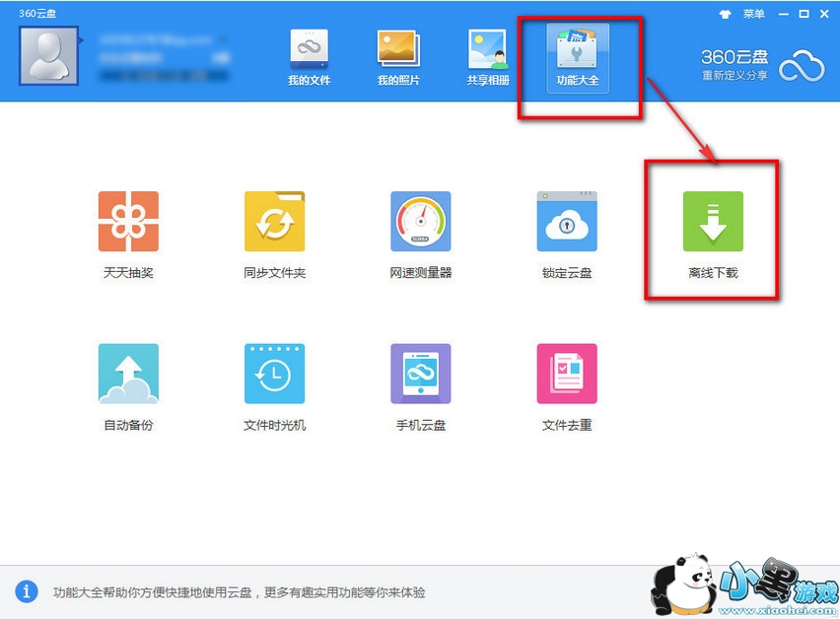Switch to the 我的文件 tab
Viewport: 840px width, 619px height.
pyautogui.click(x=310, y=58)
